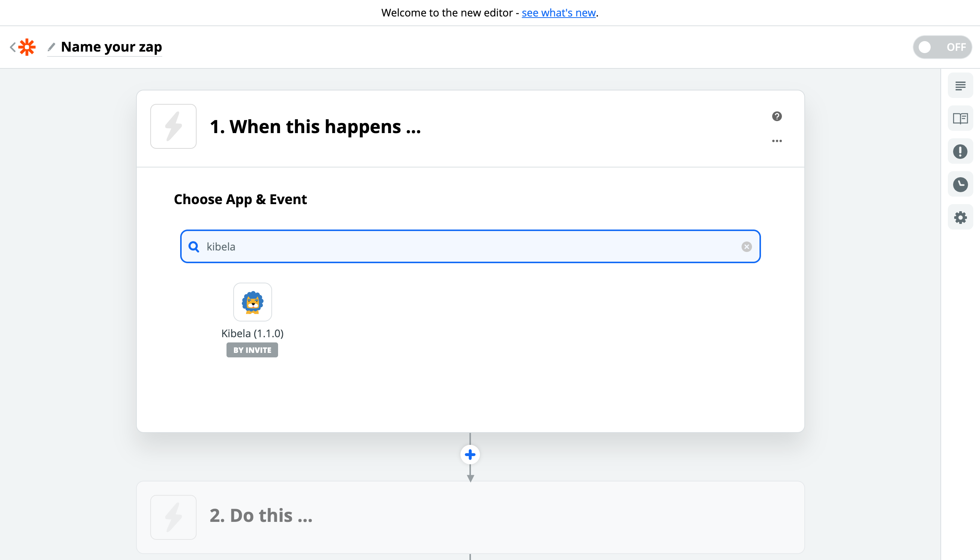
Task: Click the blue plus add-step button
Action: (470, 455)
